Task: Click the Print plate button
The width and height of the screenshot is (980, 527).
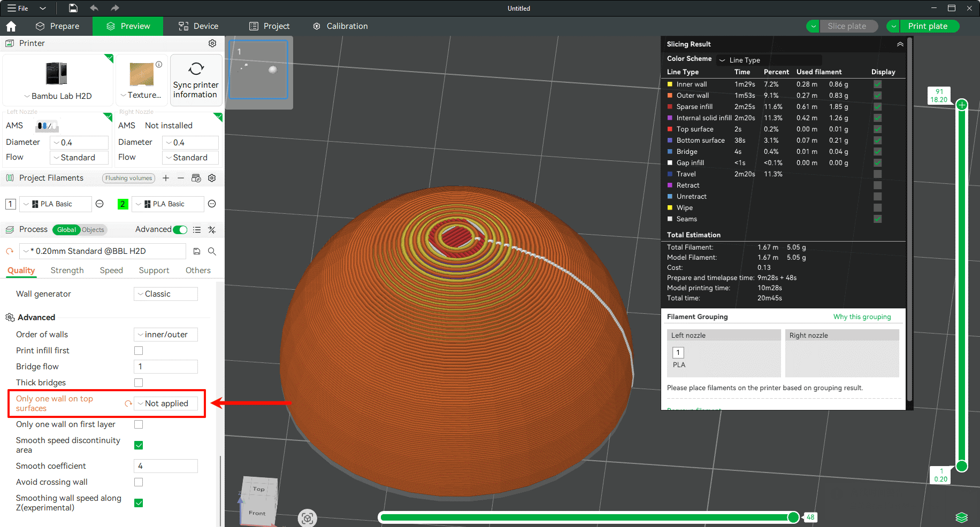Action: 928,26
